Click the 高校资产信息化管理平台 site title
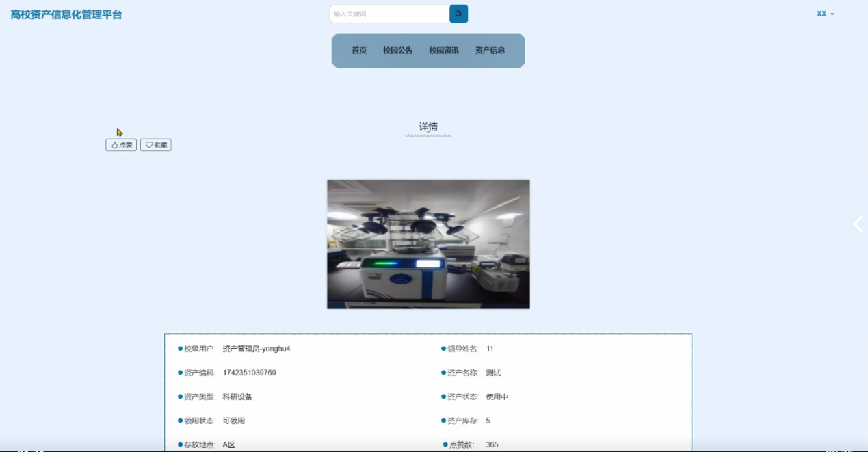868x452 pixels. (66, 14)
